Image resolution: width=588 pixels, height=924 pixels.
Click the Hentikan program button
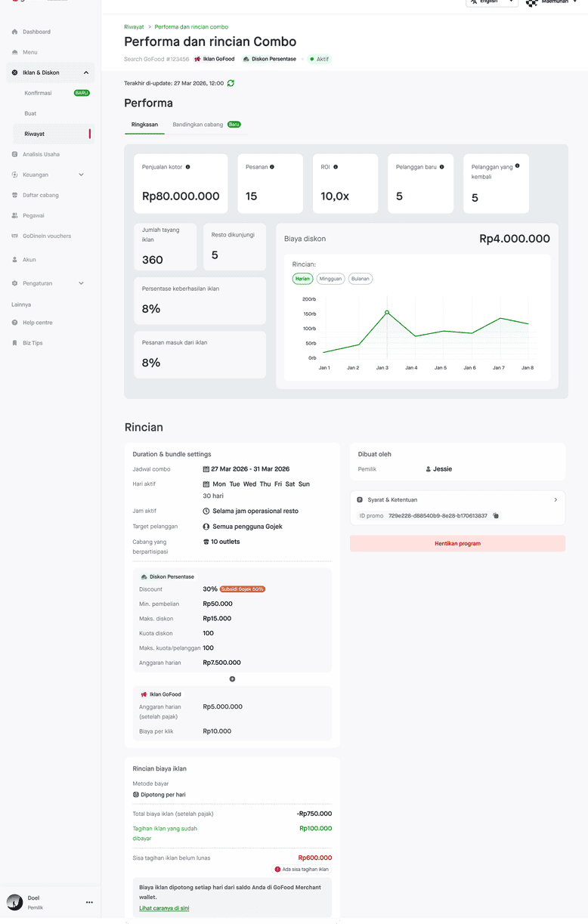457,543
